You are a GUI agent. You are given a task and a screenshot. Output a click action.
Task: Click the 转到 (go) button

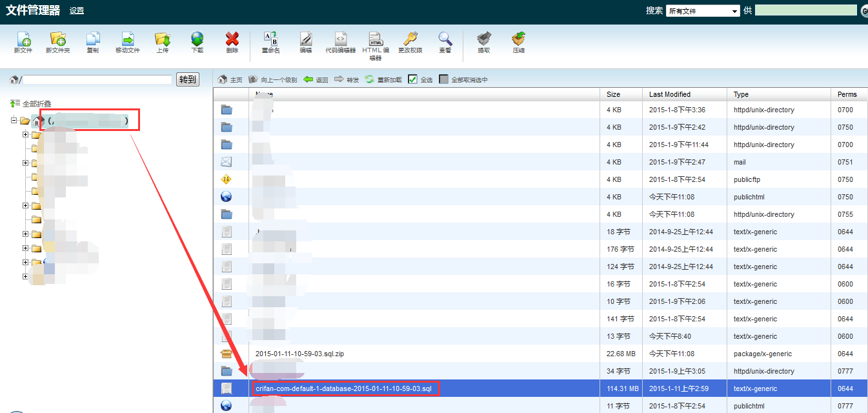click(188, 79)
